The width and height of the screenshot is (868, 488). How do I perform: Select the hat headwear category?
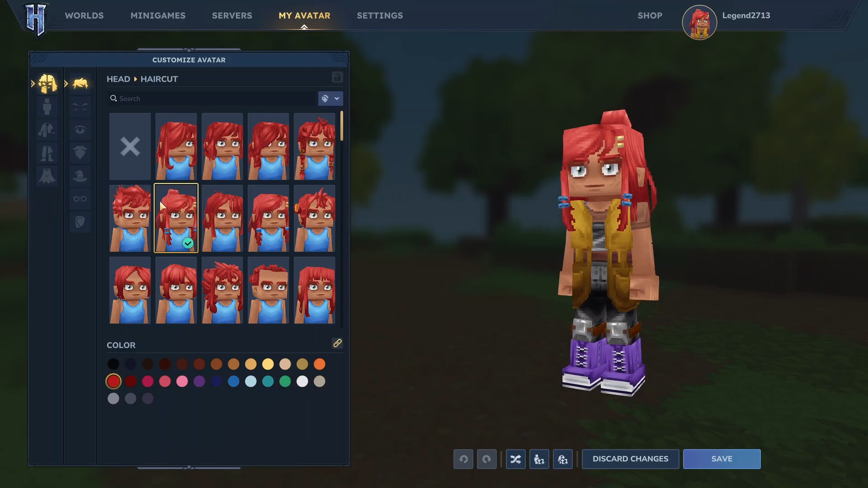coord(80,176)
